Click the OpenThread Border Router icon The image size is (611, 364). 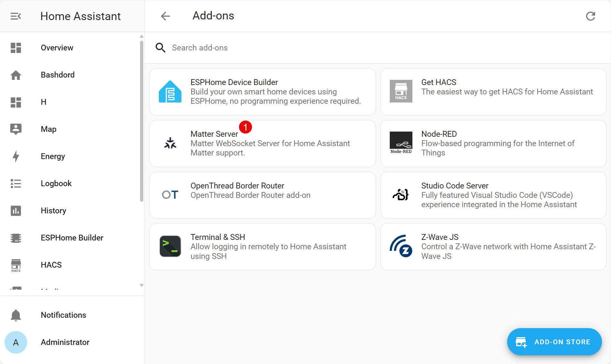coord(170,195)
